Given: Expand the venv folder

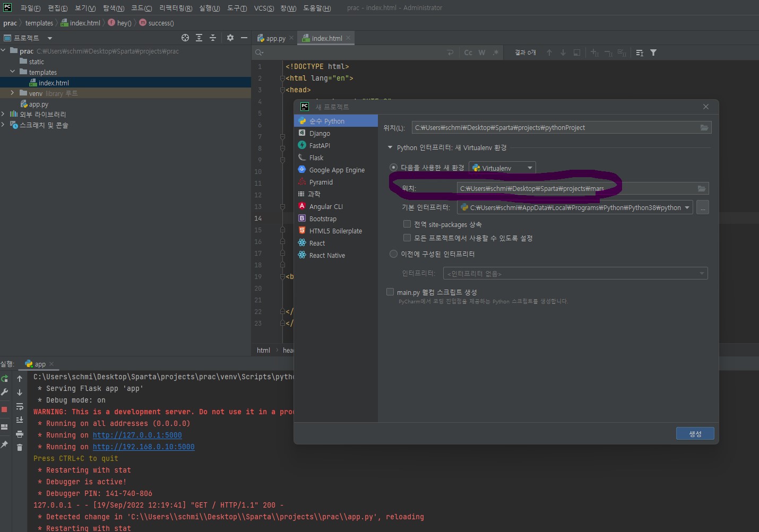Looking at the screenshot, I should (x=13, y=93).
